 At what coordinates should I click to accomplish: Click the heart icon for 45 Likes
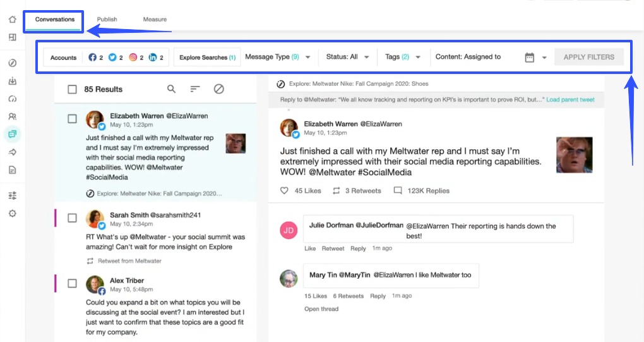tap(284, 190)
